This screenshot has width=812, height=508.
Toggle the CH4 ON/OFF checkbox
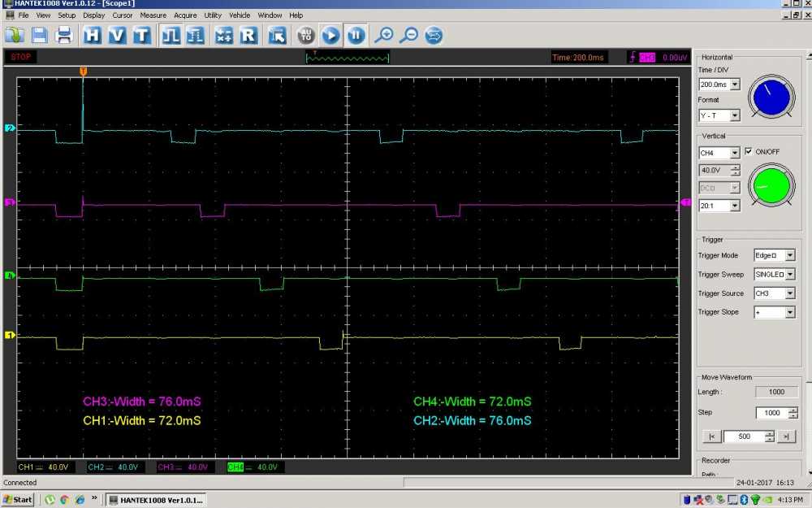coord(749,151)
